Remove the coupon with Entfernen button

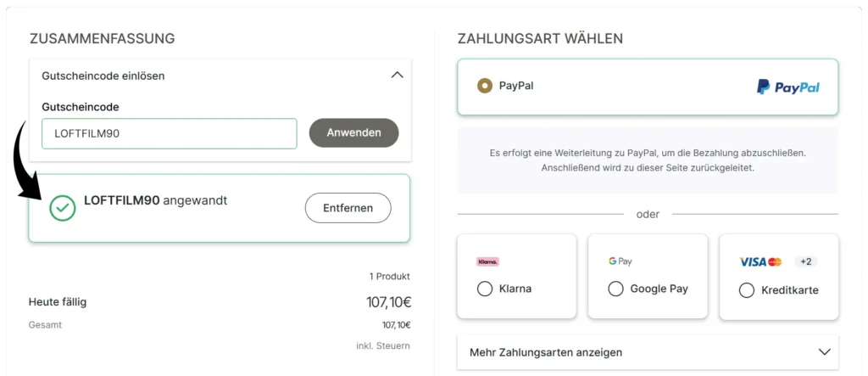tap(348, 208)
